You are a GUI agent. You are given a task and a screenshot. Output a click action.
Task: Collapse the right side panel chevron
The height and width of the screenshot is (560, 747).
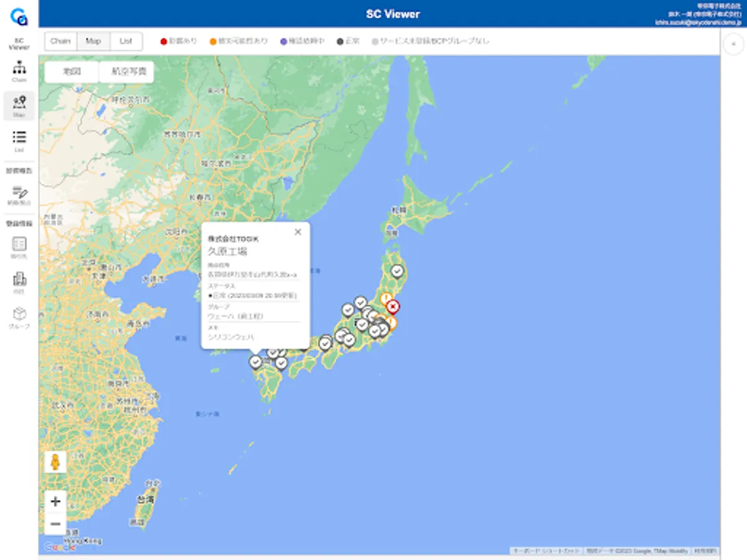tap(733, 44)
